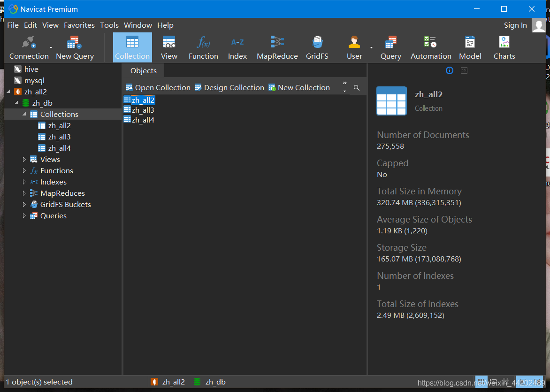Click Design Collection button
This screenshot has height=392, width=550.
[229, 88]
